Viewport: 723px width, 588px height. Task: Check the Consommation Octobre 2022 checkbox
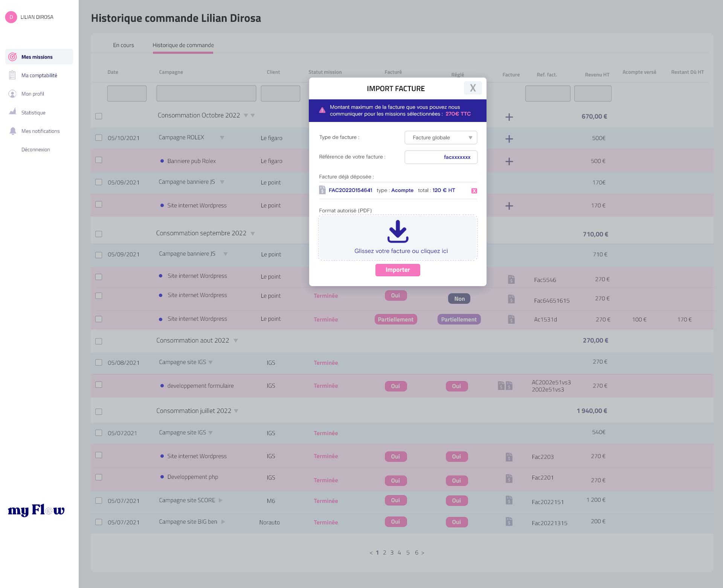click(x=99, y=116)
